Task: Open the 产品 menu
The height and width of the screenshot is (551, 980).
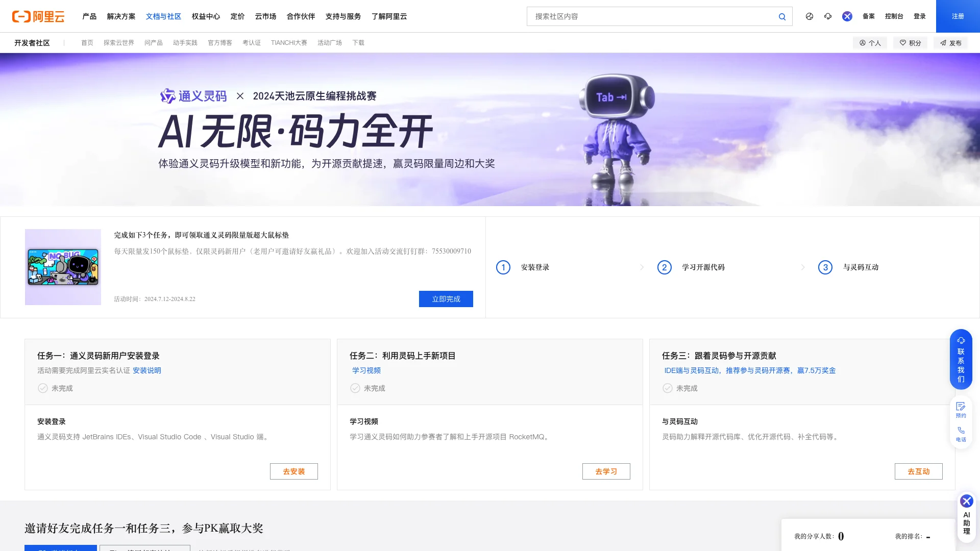Action: 89,16
